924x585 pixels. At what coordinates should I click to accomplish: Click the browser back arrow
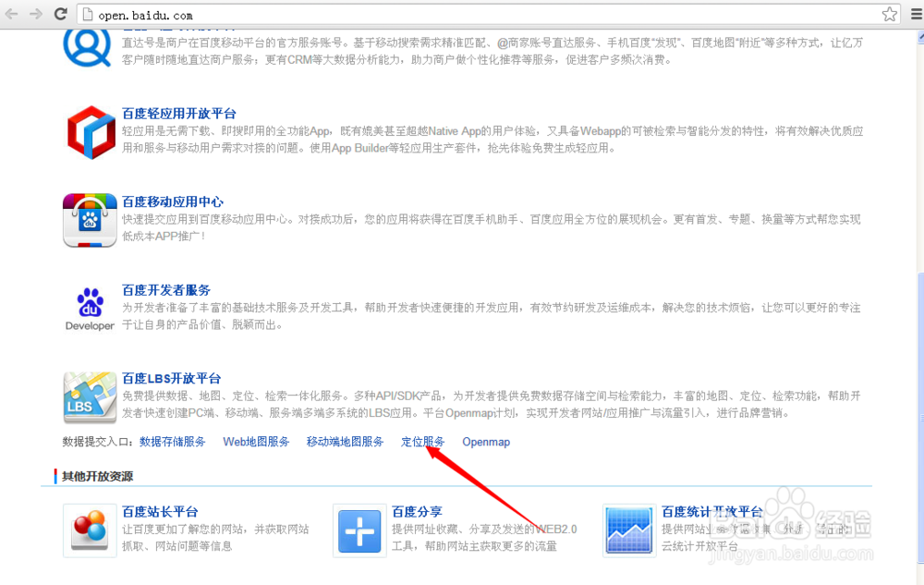(x=11, y=14)
